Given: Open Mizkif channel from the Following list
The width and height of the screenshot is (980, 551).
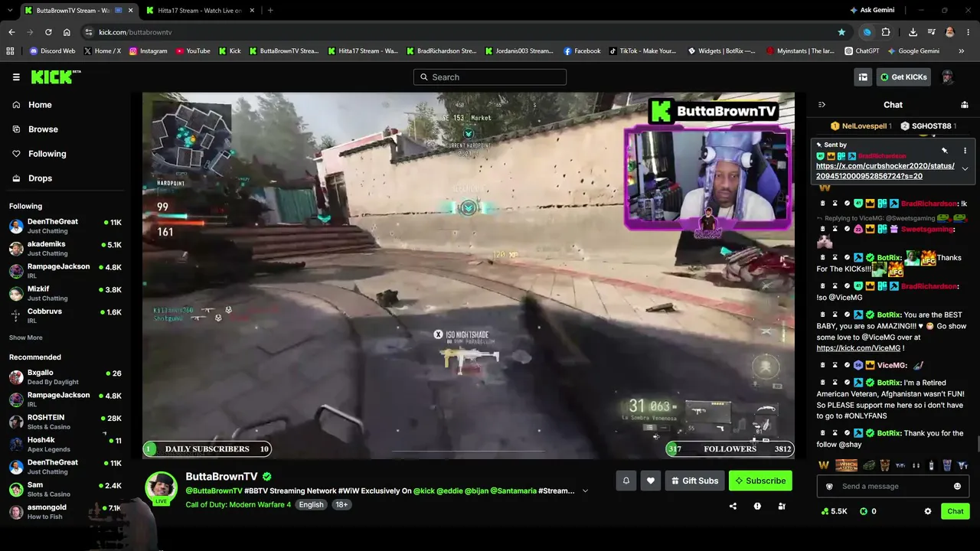Looking at the screenshot, I should tap(65, 293).
